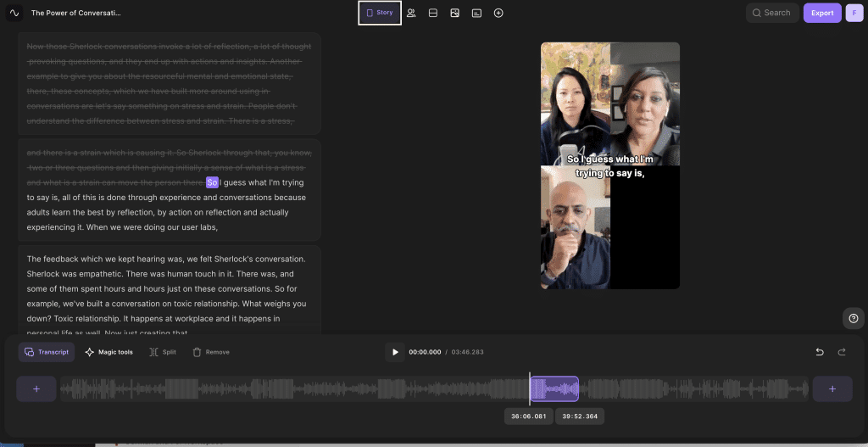
Task: Open the speakers panel icon
Action: click(x=411, y=13)
